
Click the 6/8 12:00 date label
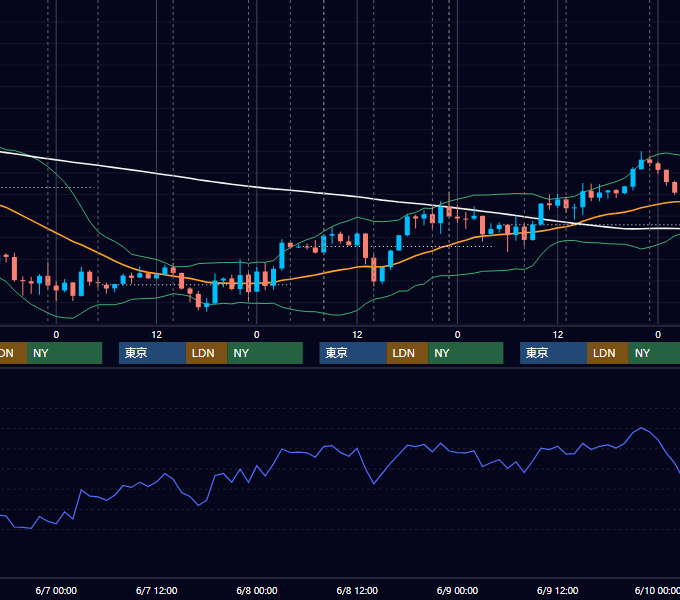[357, 590]
